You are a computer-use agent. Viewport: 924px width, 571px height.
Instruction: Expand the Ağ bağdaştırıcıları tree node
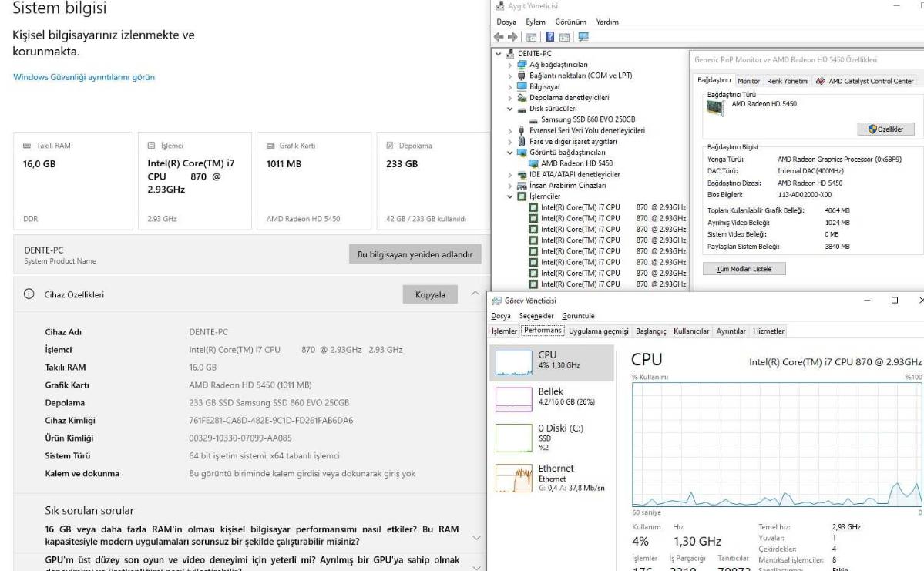510,65
